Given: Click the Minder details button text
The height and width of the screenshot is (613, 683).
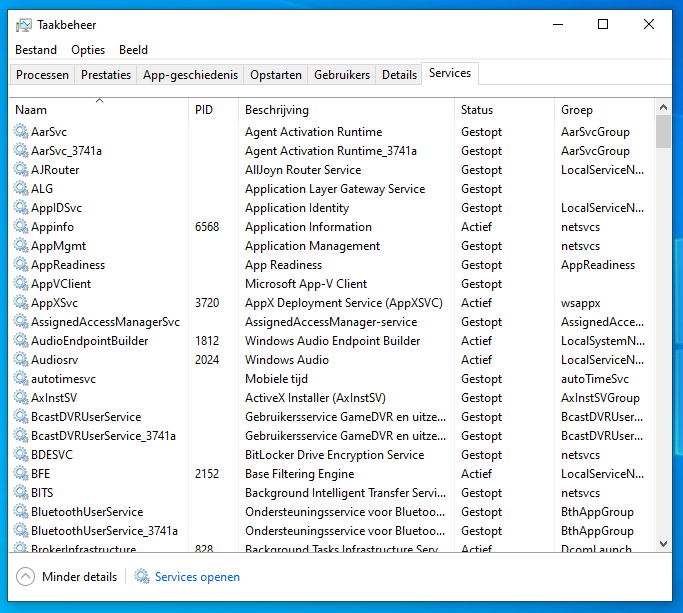Looking at the screenshot, I should pos(80,577).
